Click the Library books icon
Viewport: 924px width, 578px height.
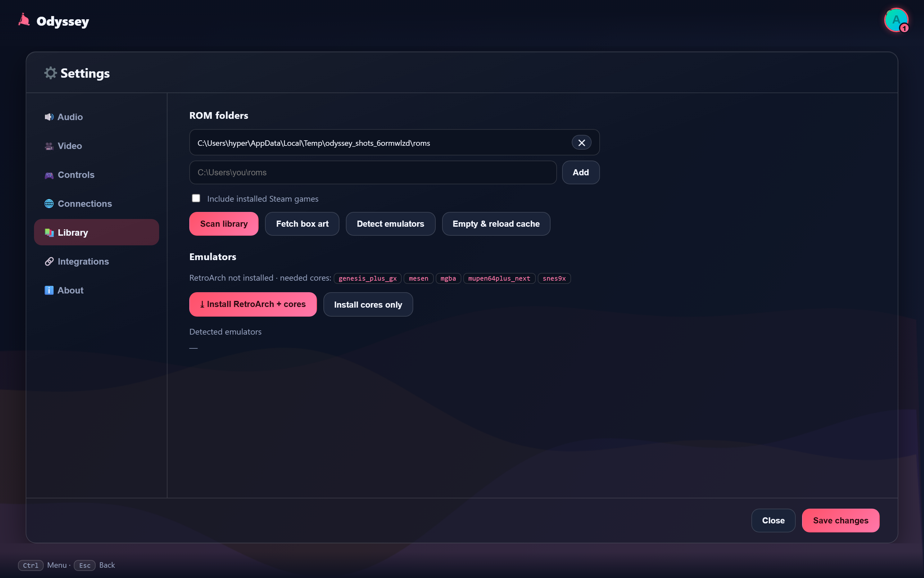pyautogui.click(x=49, y=232)
